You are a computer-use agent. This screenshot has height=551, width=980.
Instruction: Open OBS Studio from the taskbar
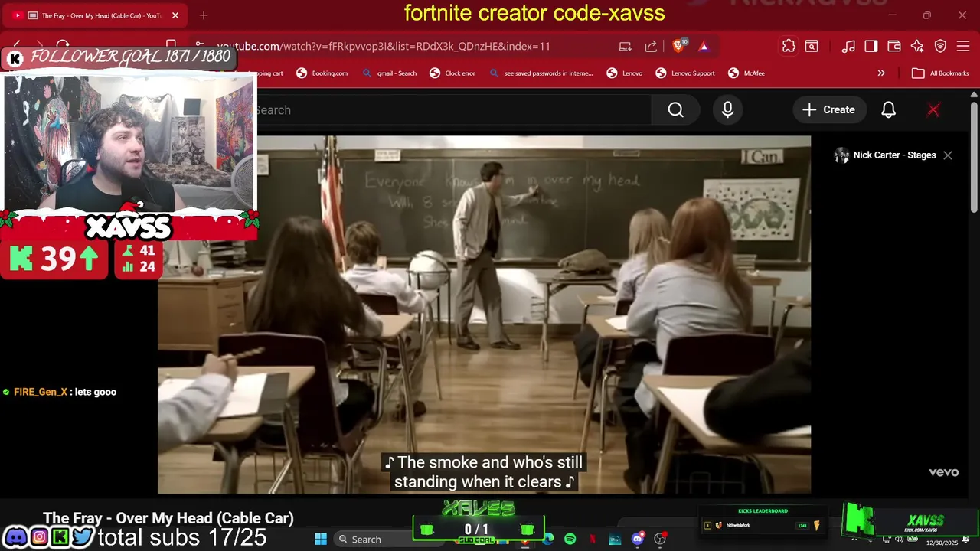tap(660, 540)
